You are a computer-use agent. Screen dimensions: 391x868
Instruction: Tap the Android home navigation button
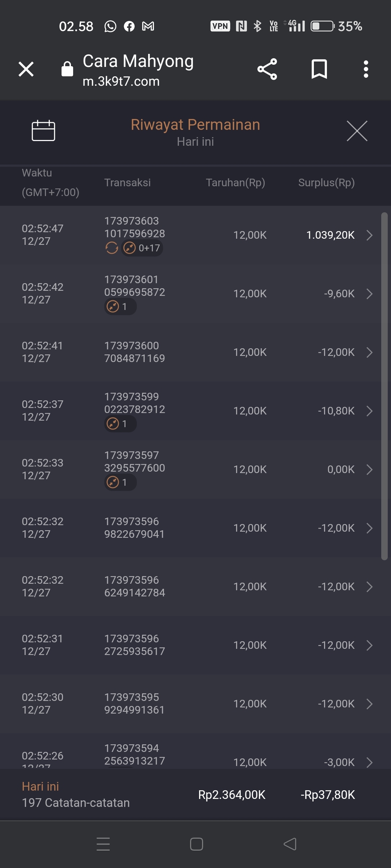(196, 844)
